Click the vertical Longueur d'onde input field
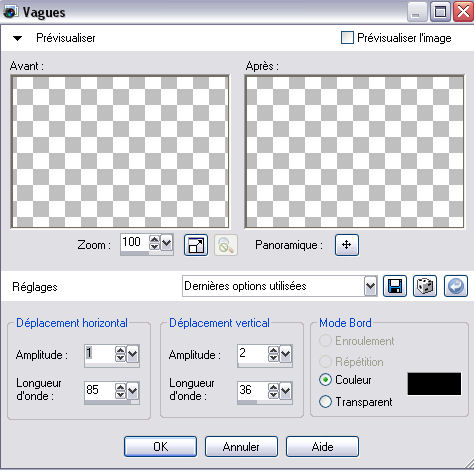Screen dimensions: 474x471 253,390
